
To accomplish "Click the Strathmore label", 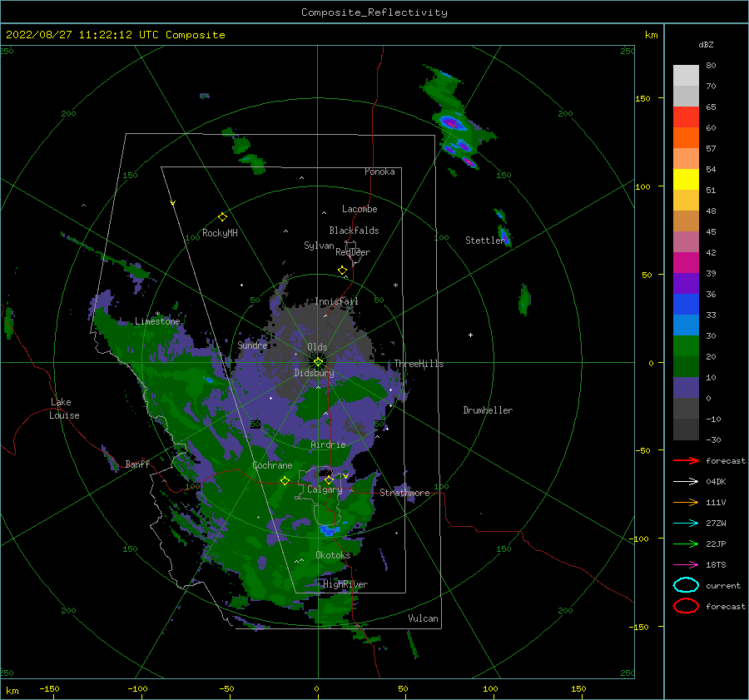I will pos(404,493).
